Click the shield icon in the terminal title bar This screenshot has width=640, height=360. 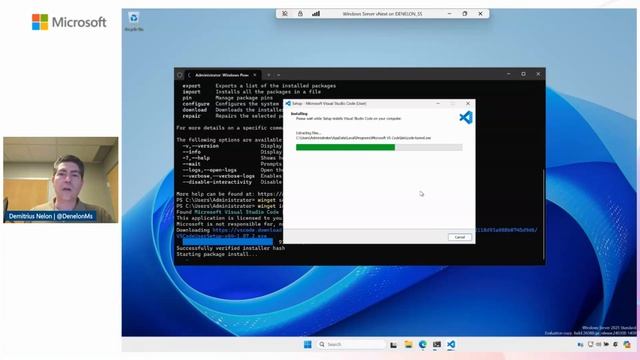tap(180, 75)
